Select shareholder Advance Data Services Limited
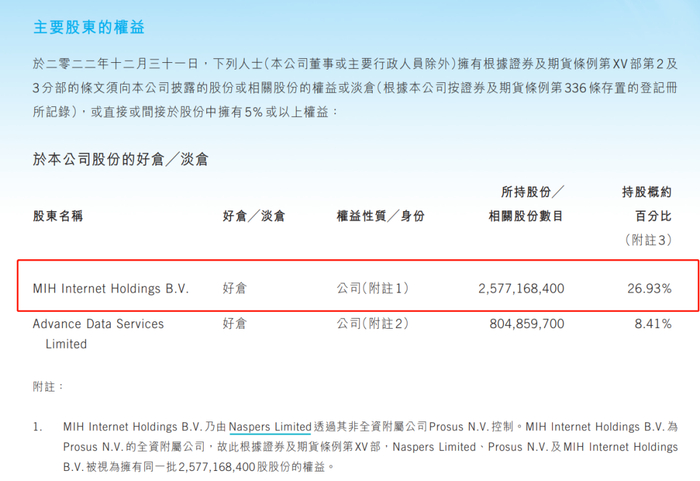 pyautogui.click(x=98, y=334)
